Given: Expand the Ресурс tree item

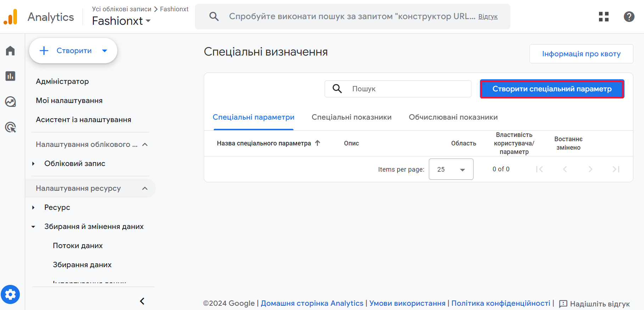Looking at the screenshot, I should [x=33, y=207].
